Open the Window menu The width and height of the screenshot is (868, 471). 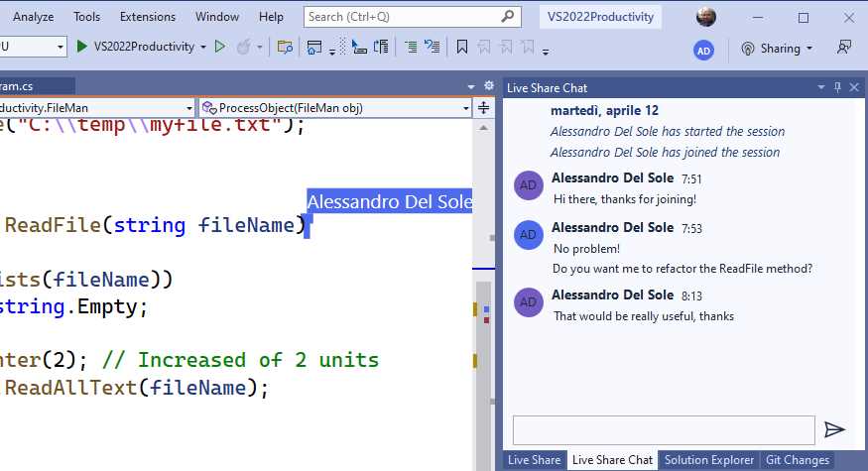point(217,17)
